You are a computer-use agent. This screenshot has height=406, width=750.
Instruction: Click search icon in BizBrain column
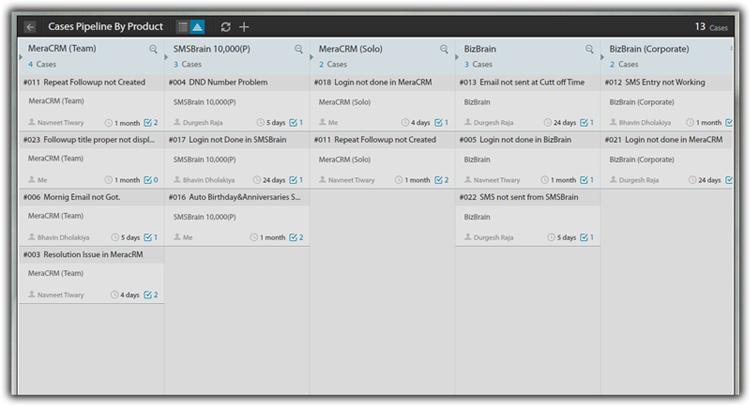[x=590, y=48]
